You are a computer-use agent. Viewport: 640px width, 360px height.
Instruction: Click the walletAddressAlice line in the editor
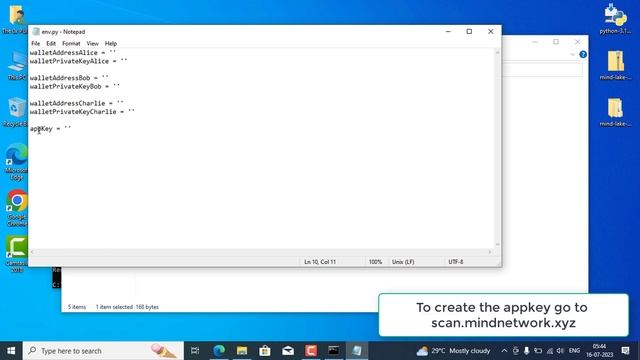click(73, 53)
